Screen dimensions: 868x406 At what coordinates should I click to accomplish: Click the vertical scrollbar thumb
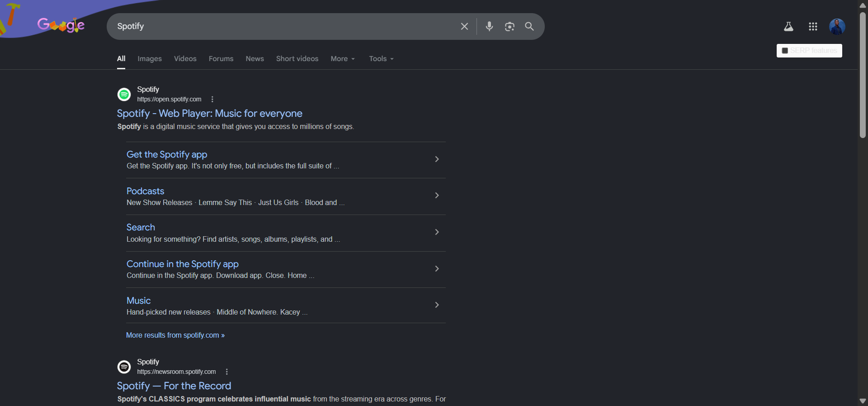click(x=863, y=75)
